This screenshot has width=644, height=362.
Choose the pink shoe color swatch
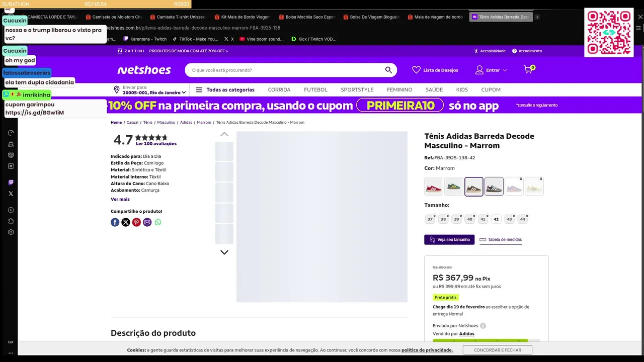514,187
